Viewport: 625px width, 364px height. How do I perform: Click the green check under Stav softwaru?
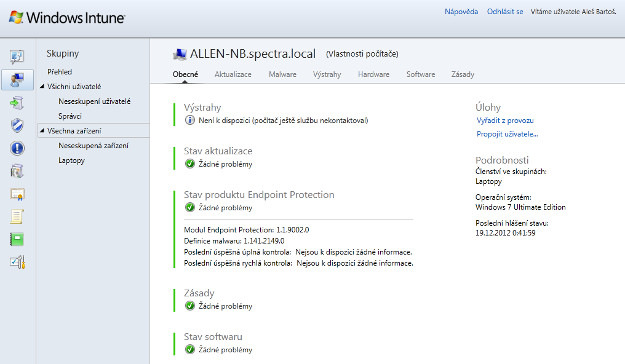pos(189,349)
